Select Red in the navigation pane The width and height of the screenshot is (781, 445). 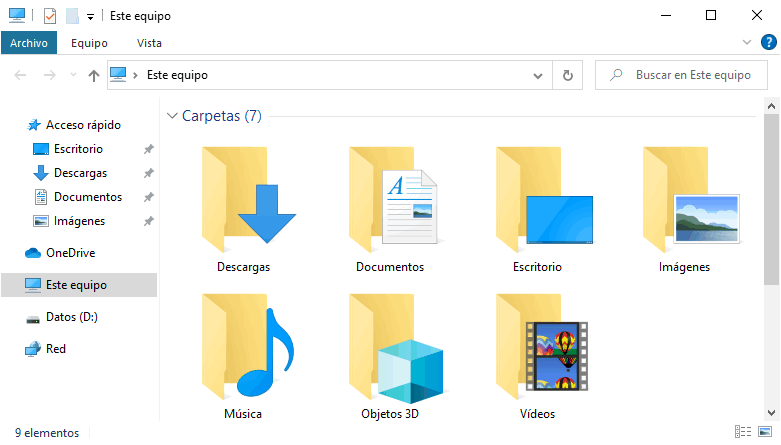tap(56, 349)
